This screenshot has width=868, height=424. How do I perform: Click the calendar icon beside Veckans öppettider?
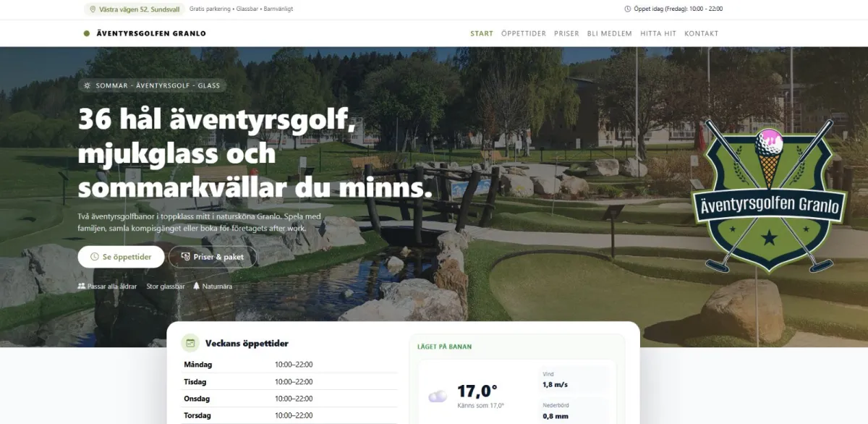pos(190,343)
